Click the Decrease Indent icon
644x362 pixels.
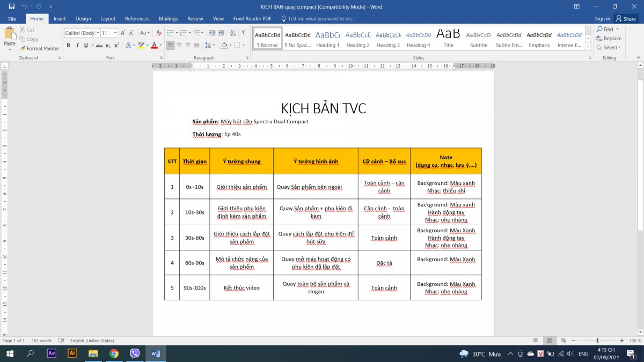211,33
